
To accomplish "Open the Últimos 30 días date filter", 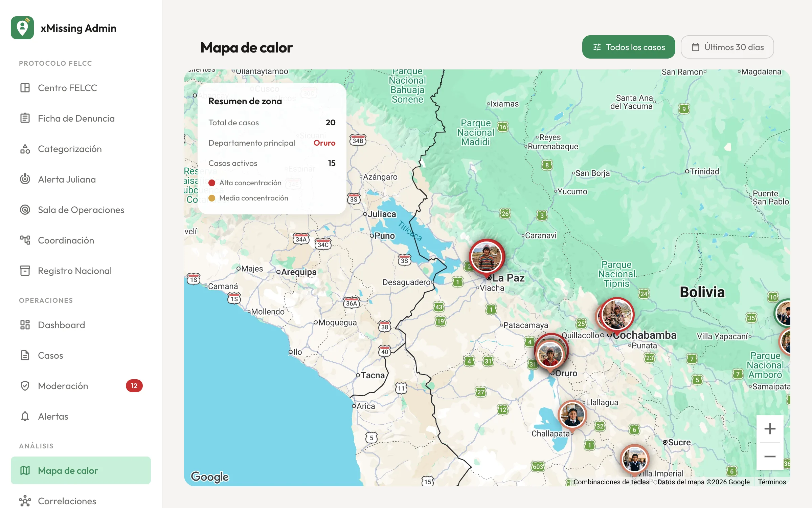I will coord(727,47).
